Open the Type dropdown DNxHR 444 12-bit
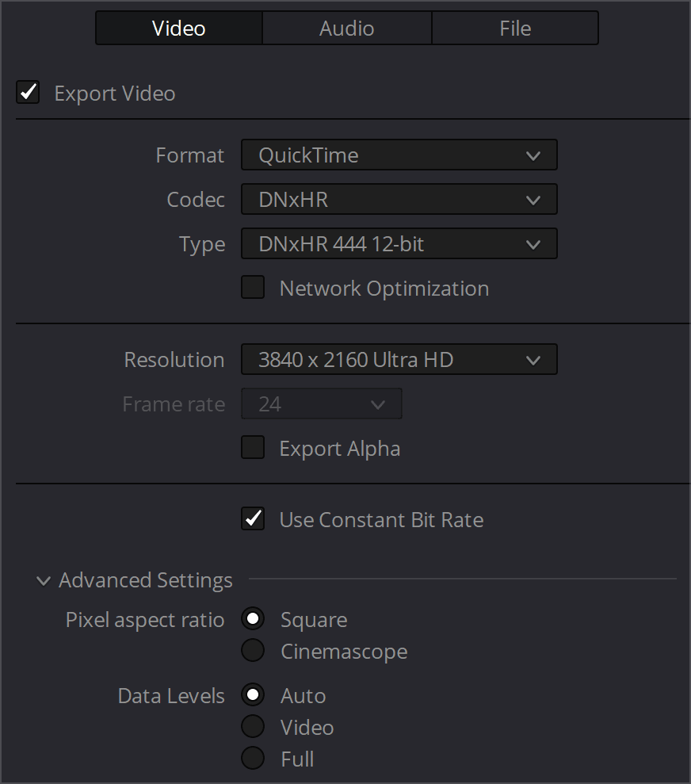Viewport: 691px width, 784px height. (399, 244)
